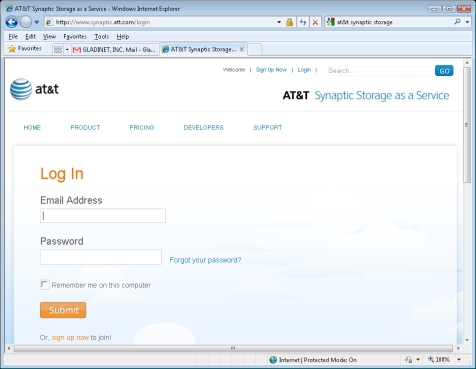Click the address bar URL field
The height and width of the screenshot is (369, 476).
click(164, 22)
